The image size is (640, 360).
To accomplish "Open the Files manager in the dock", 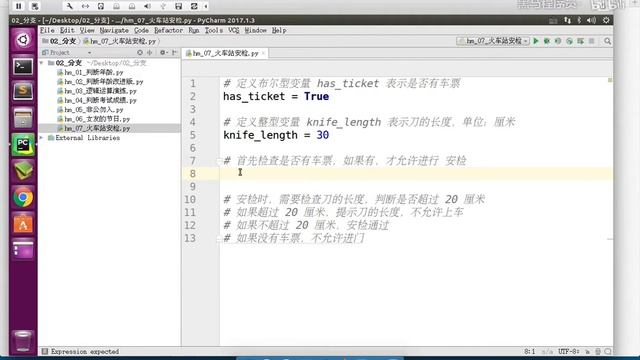I will coord(23,118).
